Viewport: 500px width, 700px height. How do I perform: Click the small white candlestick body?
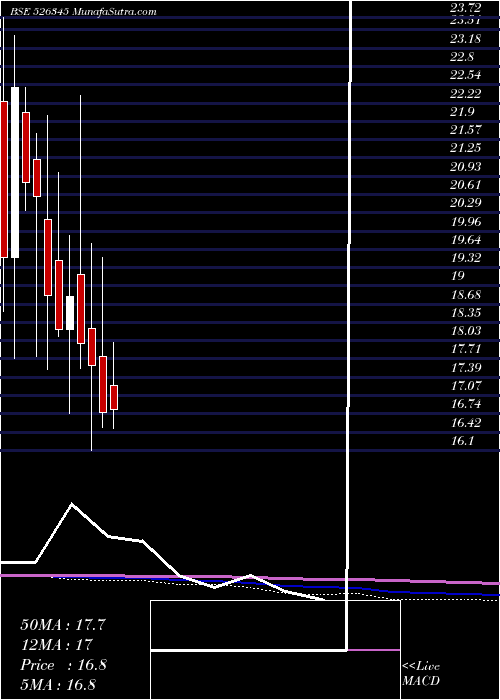pos(70,313)
